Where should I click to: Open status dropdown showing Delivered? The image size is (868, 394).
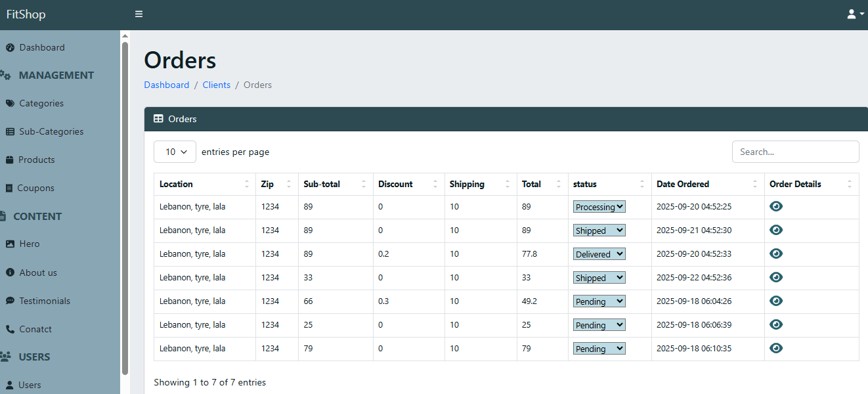point(599,254)
